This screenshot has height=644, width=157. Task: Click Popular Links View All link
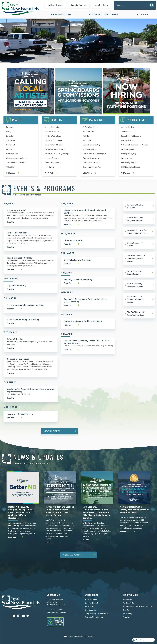(x=126, y=173)
